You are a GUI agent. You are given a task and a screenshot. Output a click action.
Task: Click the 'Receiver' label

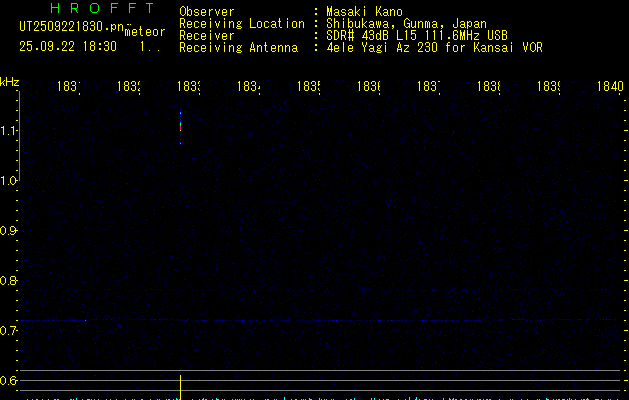tap(207, 35)
